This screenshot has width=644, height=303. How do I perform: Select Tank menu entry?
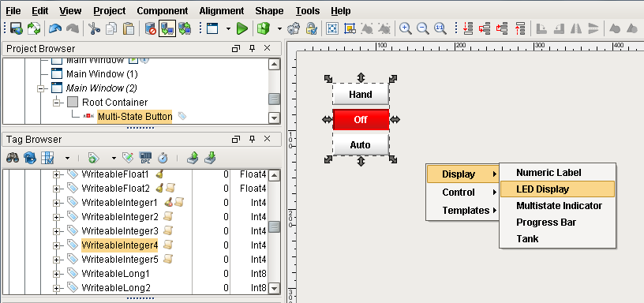[557, 238]
